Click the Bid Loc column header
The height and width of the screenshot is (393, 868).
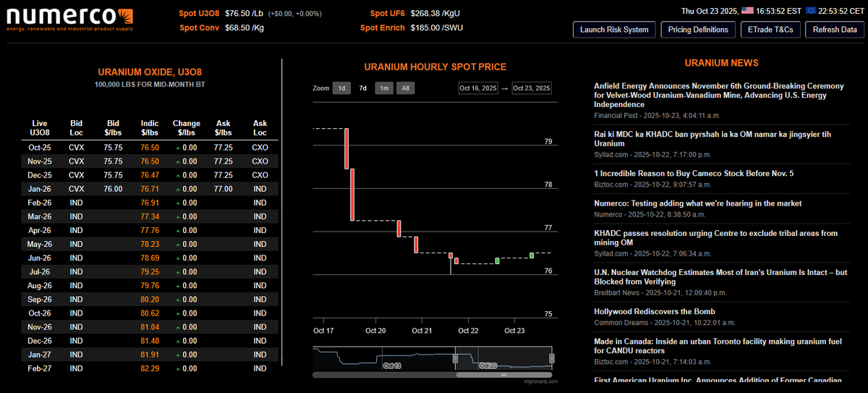click(x=76, y=128)
